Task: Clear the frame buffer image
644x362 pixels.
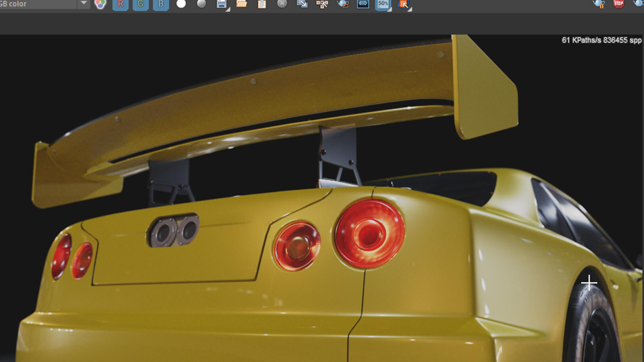Action: pyautogui.click(x=282, y=4)
